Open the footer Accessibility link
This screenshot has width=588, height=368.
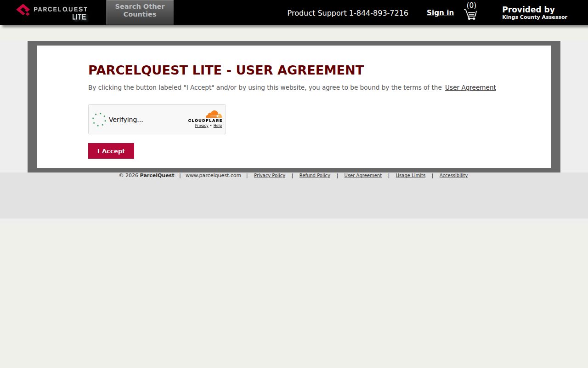tap(453, 175)
